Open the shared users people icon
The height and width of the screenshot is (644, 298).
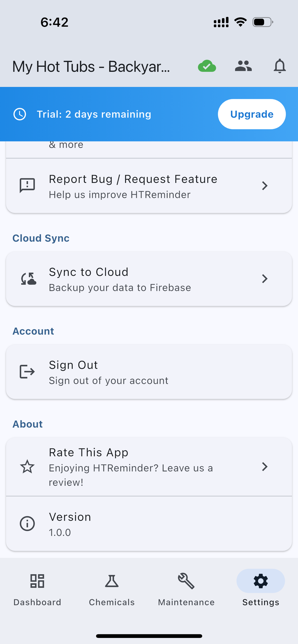pos(243,66)
